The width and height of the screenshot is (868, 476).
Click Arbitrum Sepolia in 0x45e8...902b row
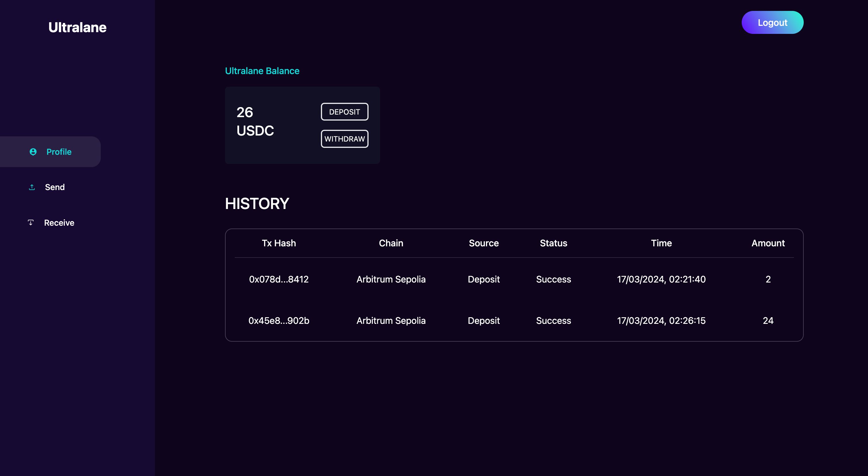point(391,321)
